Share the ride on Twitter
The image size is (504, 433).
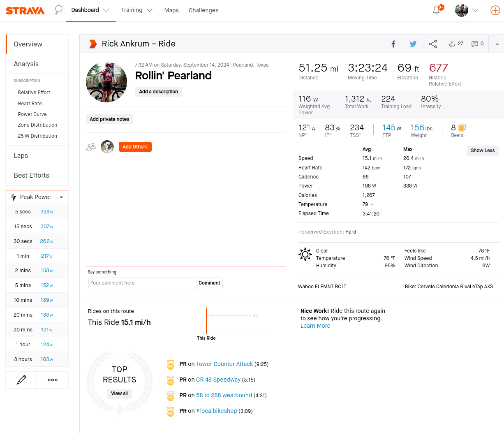pos(413,44)
